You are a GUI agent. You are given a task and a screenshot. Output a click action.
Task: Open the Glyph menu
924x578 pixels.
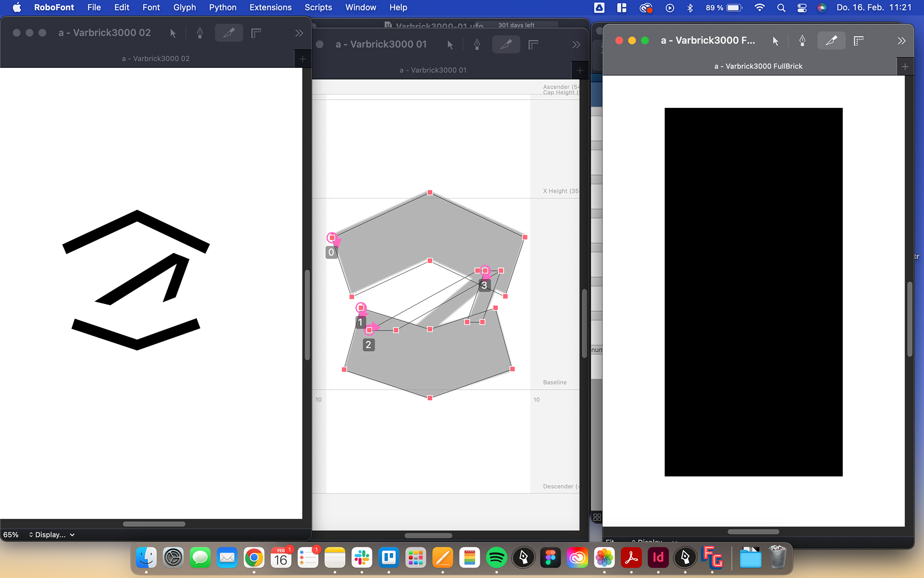point(184,7)
